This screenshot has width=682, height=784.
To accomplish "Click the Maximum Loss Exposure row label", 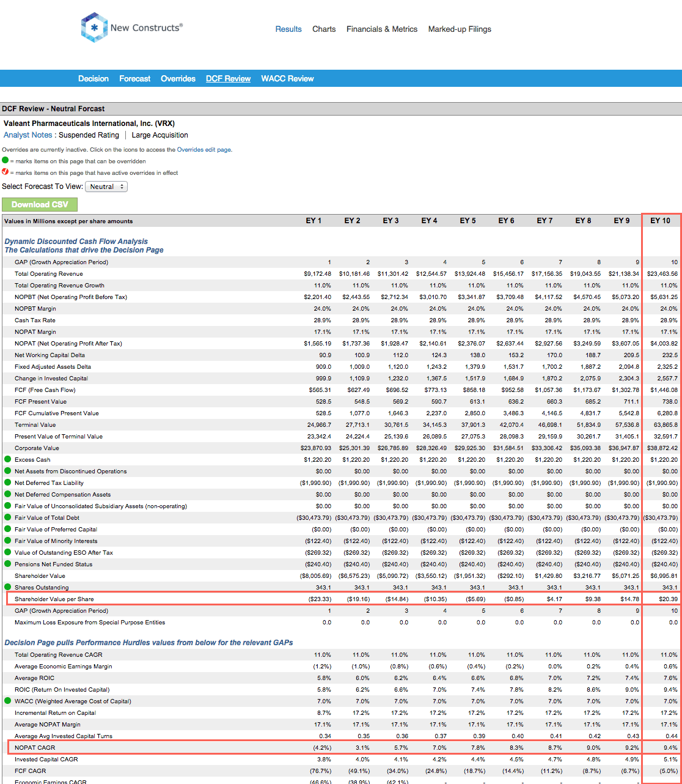I will [x=90, y=622].
